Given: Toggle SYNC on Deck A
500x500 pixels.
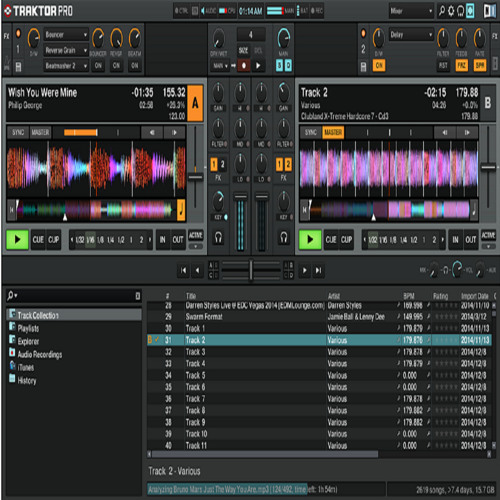Looking at the screenshot, I should tap(18, 132).
